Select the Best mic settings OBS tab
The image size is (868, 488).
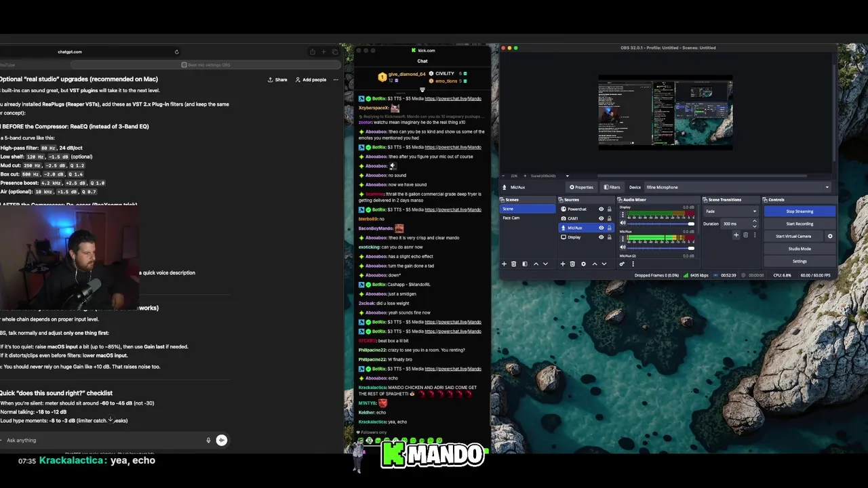point(205,65)
